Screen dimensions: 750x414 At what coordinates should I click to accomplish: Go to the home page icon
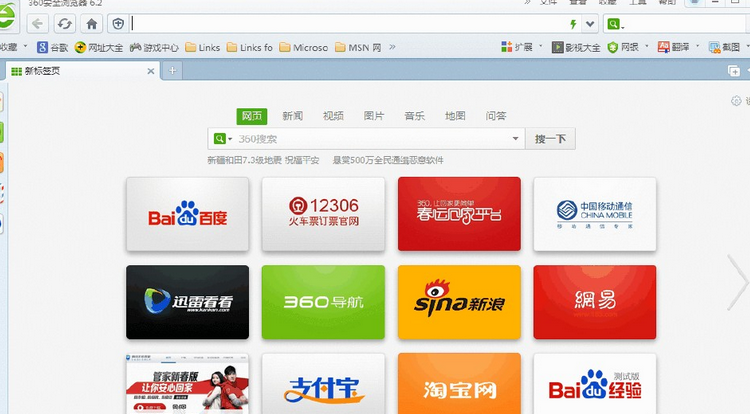point(91,23)
